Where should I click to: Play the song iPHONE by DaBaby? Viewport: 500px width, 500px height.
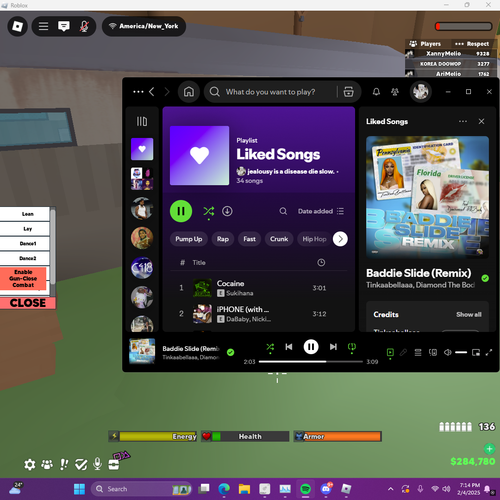tap(259, 314)
